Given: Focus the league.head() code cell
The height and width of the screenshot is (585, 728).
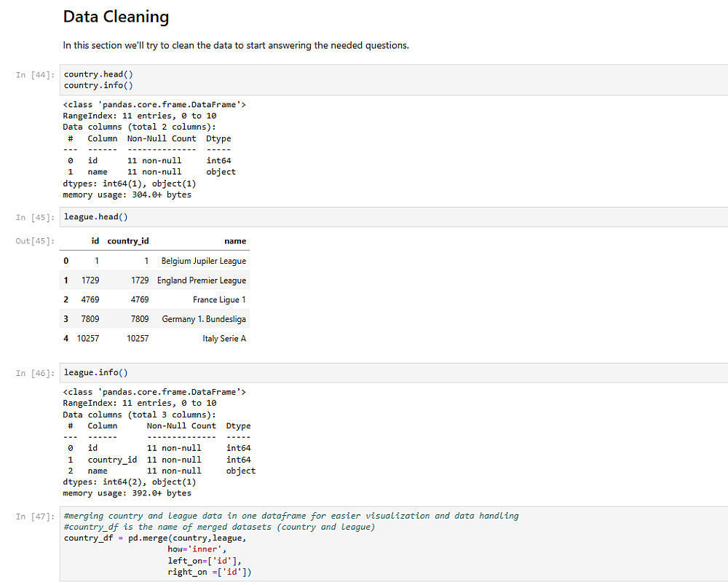Looking at the screenshot, I should tap(393, 217).
